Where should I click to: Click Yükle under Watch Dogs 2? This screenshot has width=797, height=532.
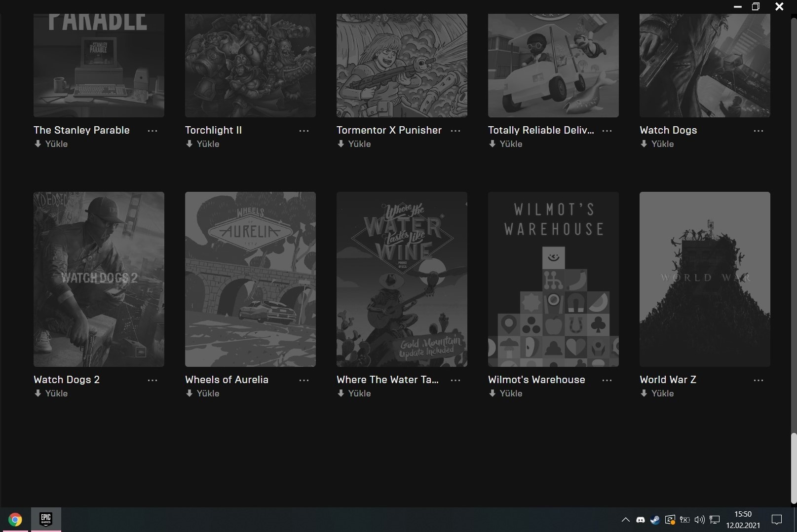point(51,393)
